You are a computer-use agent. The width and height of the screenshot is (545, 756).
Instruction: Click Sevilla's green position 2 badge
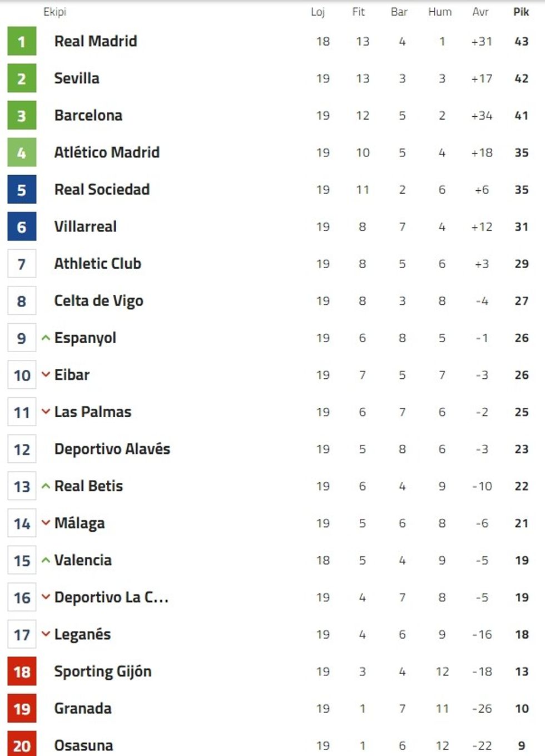coord(22,78)
